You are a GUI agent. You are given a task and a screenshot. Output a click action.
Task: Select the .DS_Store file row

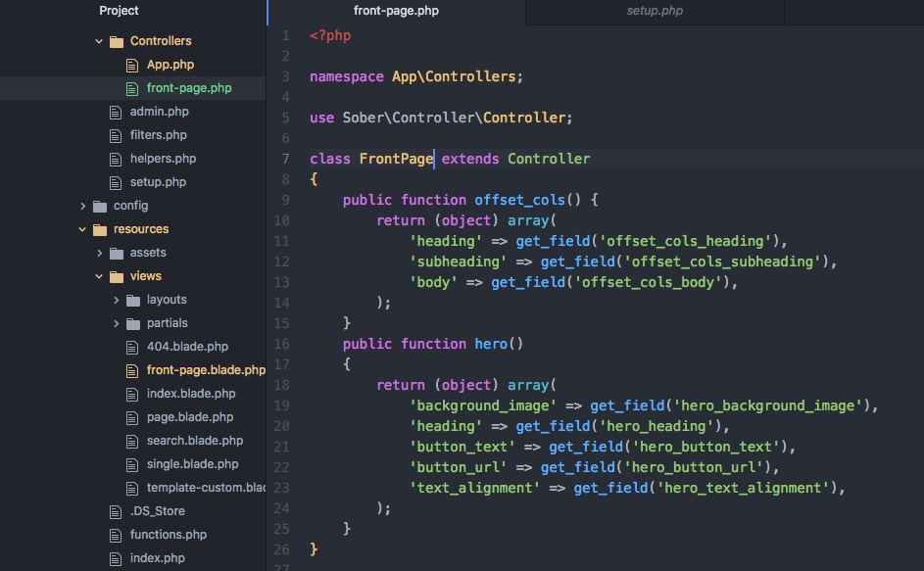(x=133, y=511)
